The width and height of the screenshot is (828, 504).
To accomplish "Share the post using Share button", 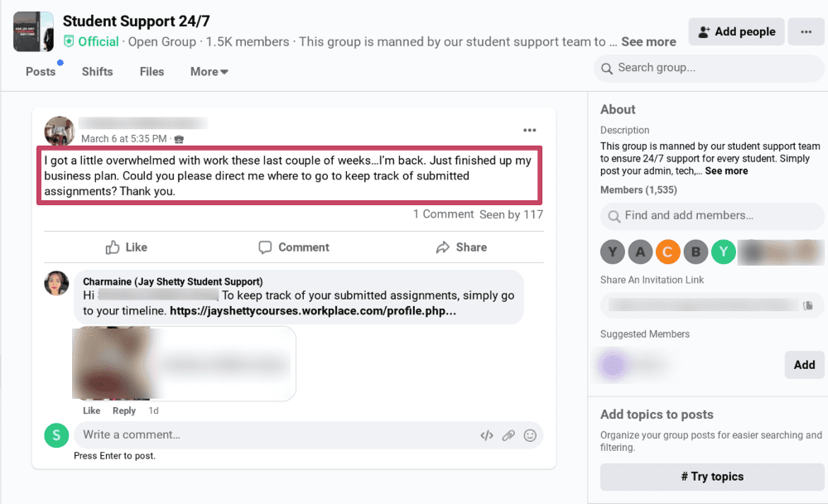I will click(461, 247).
